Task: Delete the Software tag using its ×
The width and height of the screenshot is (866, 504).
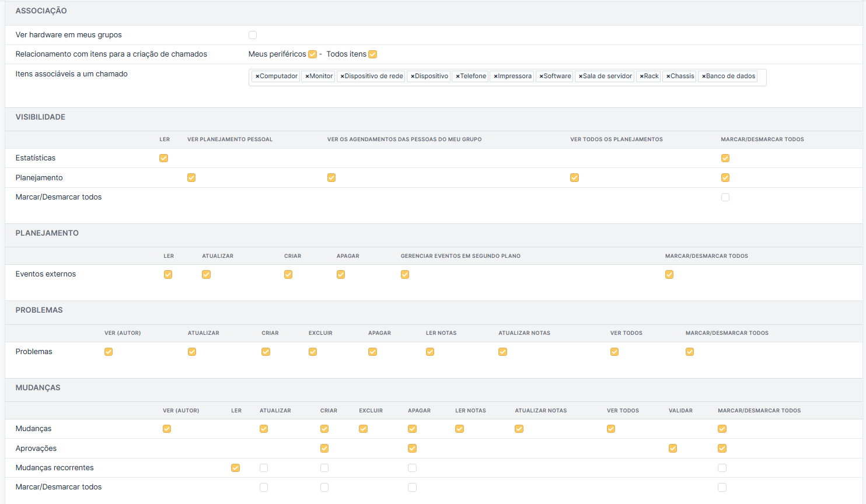Action: point(542,76)
